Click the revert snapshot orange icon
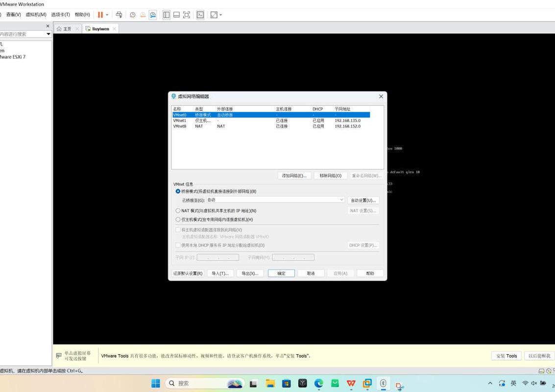This screenshot has width=555, height=392. coord(143,15)
